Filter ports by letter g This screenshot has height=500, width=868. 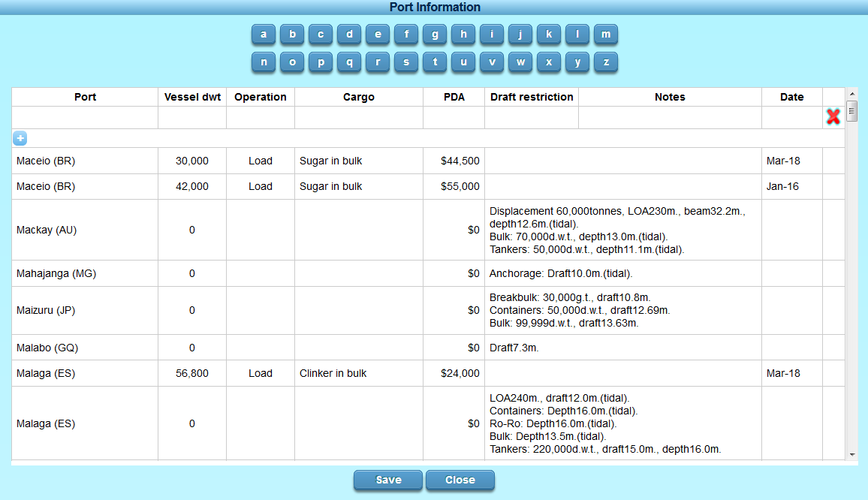point(435,35)
